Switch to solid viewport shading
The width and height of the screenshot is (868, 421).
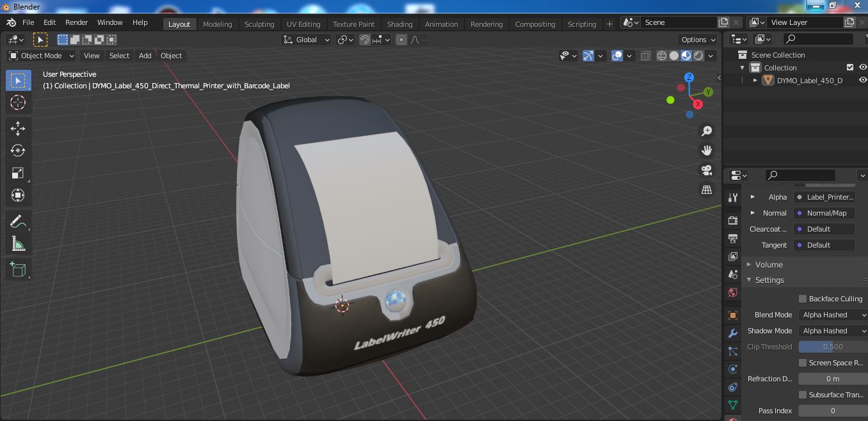coord(674,56)
